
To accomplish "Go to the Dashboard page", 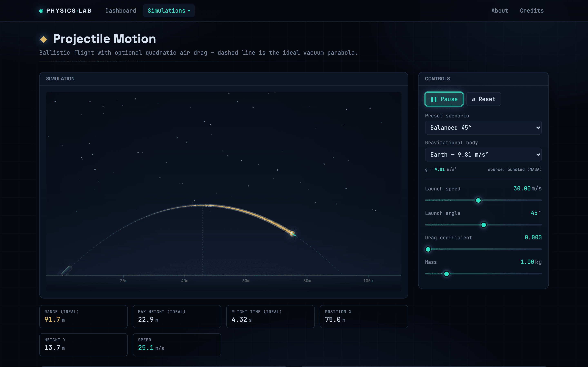I will coord(121,11).
